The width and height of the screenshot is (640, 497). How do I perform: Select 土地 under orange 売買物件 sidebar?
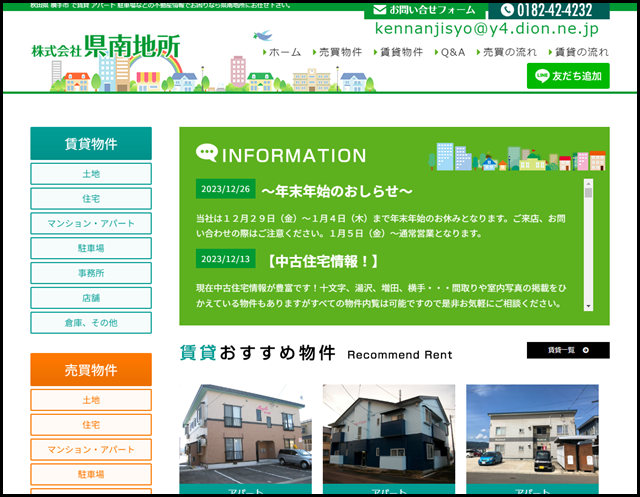pyautogui.click(x=91, y=400)
